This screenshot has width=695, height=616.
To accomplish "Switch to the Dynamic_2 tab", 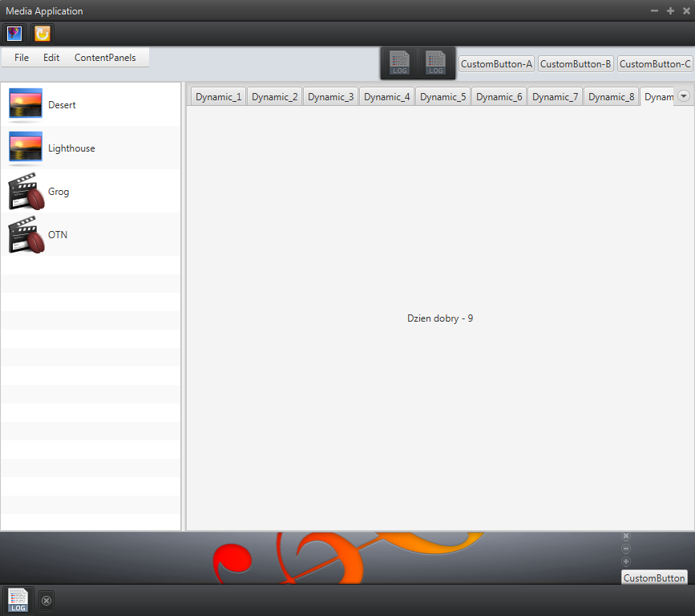I will coord(274,97).
